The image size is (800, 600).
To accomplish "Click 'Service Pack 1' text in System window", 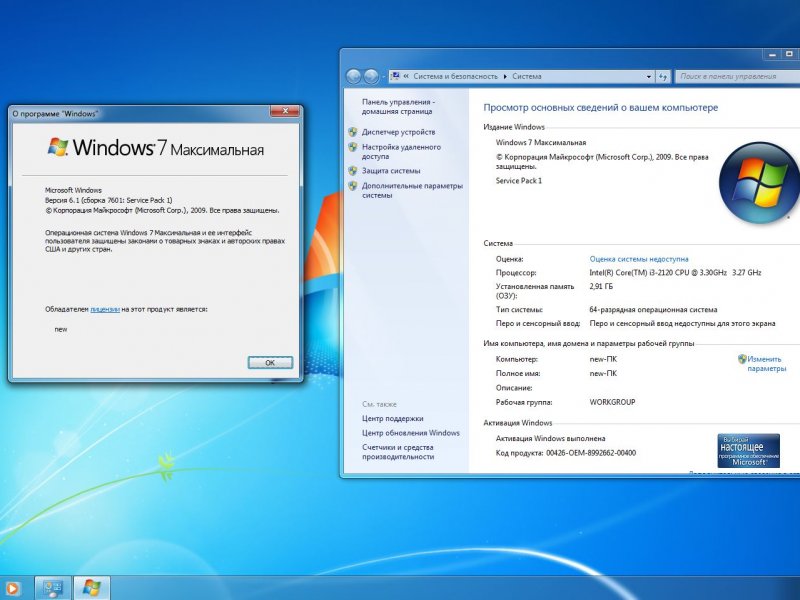I will click(x=519, y=181).
